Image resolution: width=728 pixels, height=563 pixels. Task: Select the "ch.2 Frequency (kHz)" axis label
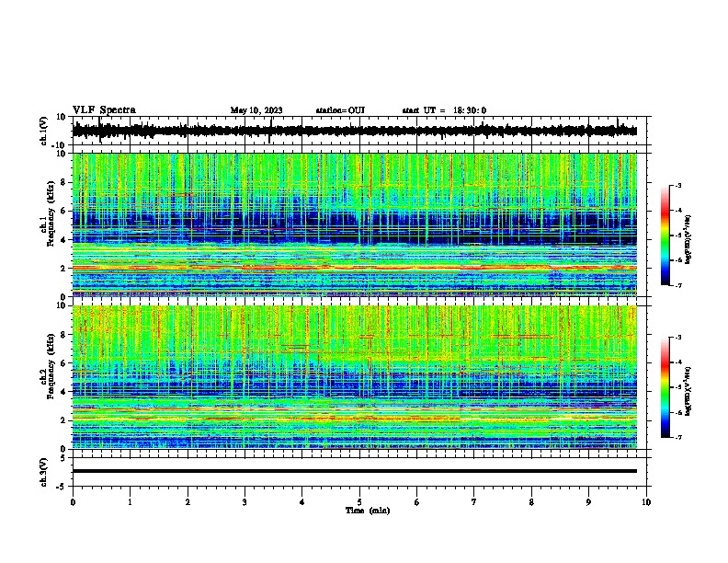click(47, 365)
